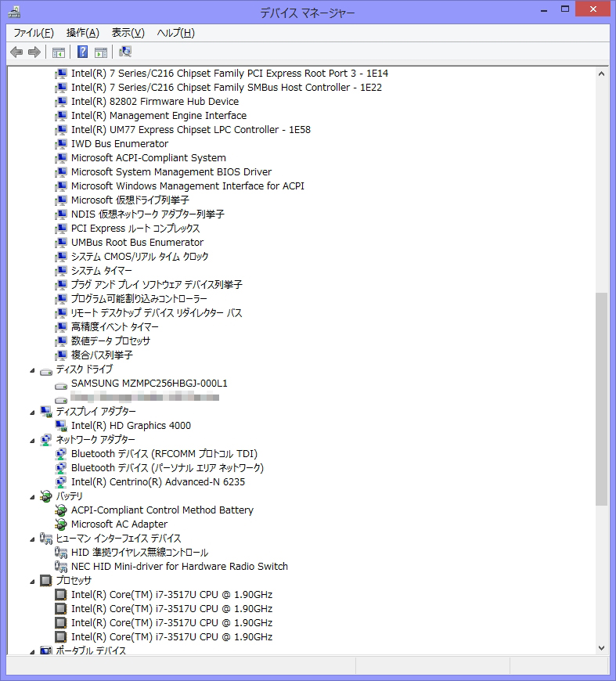The image size is (616, 681).
Task: Collapse the ディスク ドライブ category
Action: [32, 370]
